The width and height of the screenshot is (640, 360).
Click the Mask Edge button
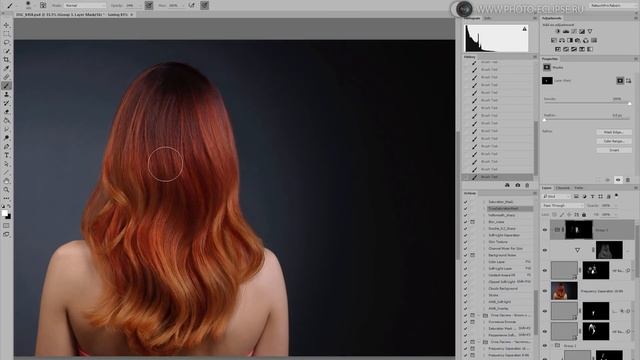pyautogui.click(x=614, y=132)
